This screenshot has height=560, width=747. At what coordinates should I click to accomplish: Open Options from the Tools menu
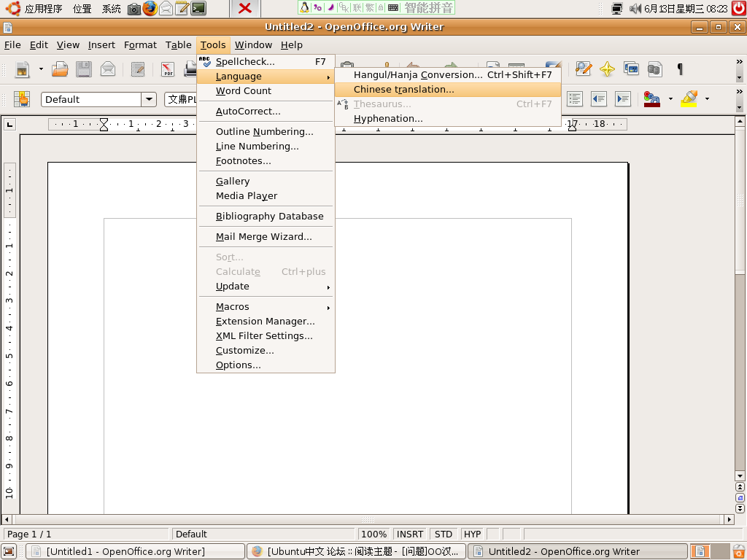[266, 365]
